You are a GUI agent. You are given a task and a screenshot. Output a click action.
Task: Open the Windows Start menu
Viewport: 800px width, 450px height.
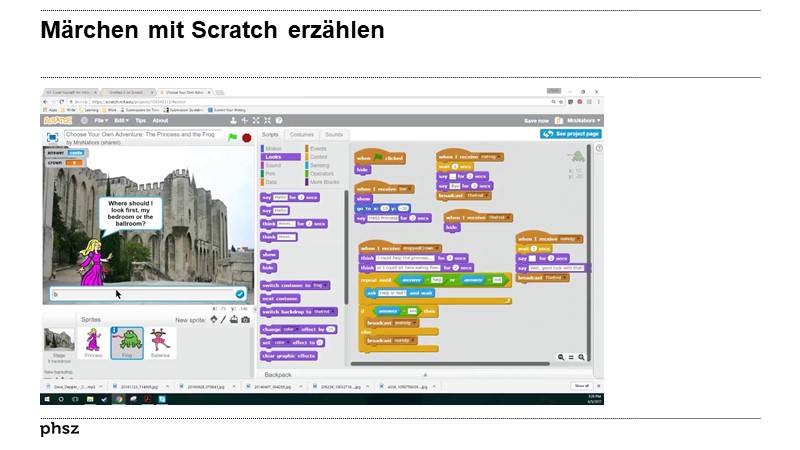pos(47,399)
